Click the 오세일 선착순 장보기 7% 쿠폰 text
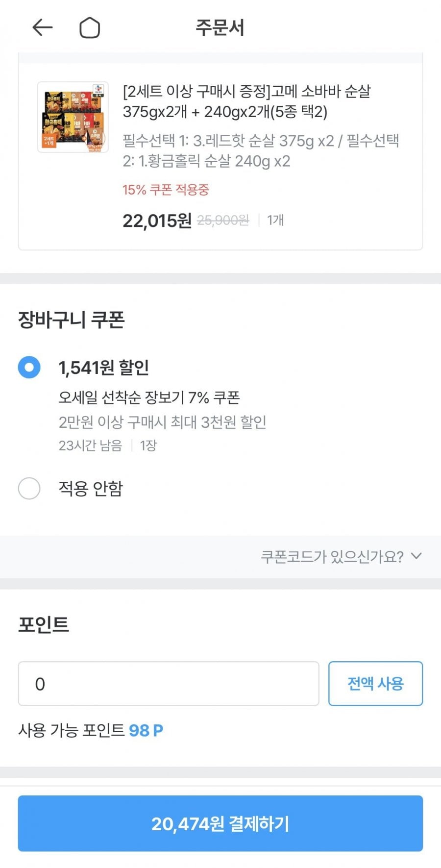 [x=149, y=397]
